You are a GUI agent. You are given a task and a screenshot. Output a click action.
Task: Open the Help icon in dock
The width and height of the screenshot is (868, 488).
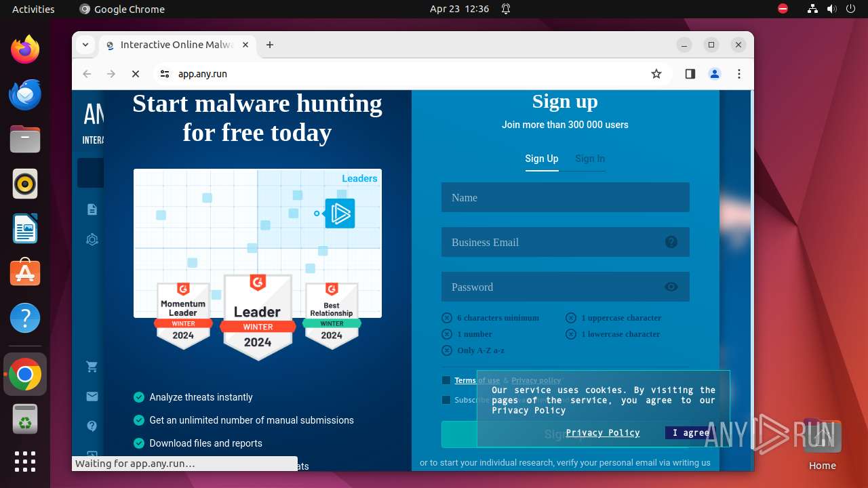coord(25,318)
